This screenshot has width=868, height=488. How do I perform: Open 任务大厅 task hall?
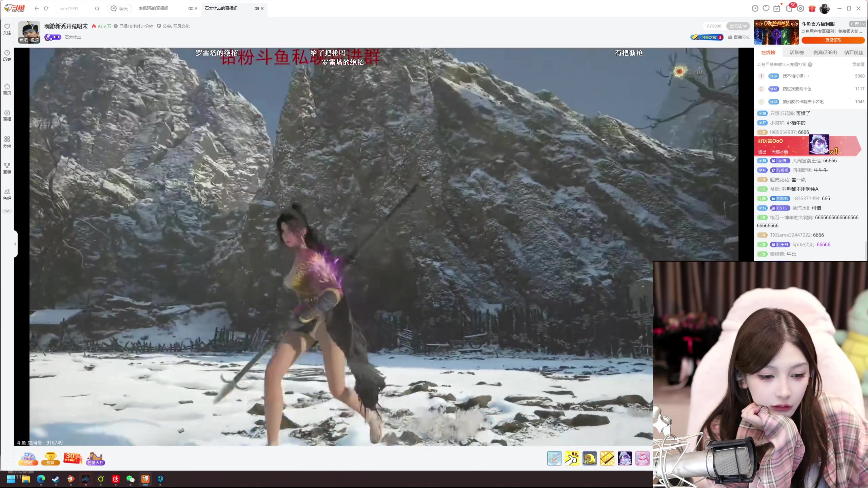point(95,459)
